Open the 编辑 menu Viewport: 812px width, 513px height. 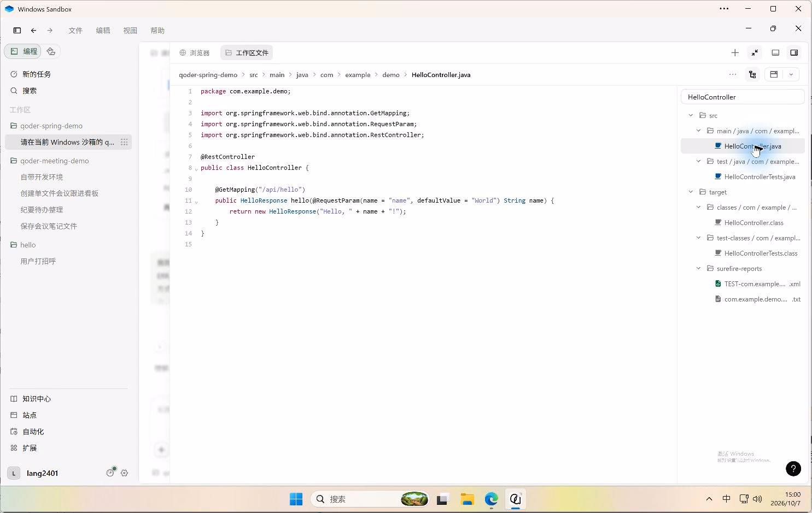(103, 31)
